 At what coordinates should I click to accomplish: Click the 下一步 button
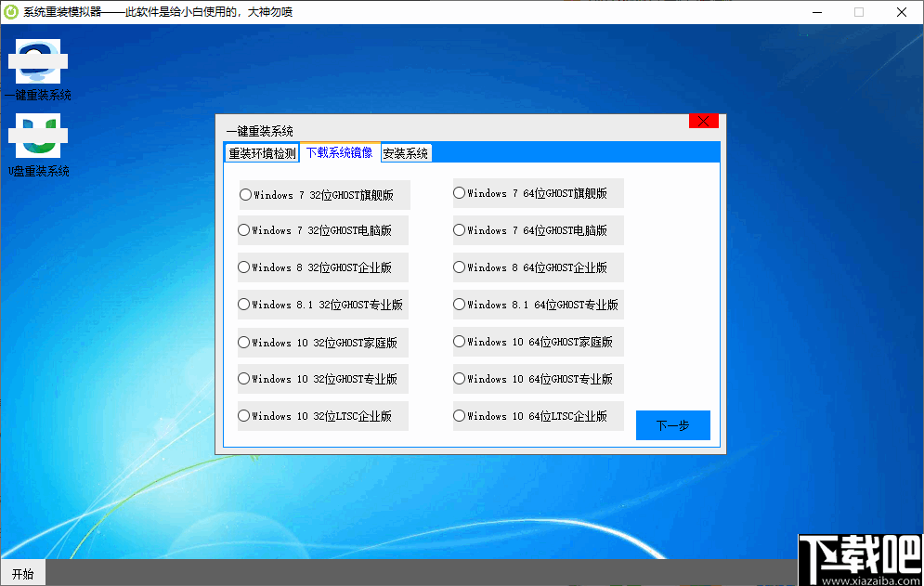(672, 424)
